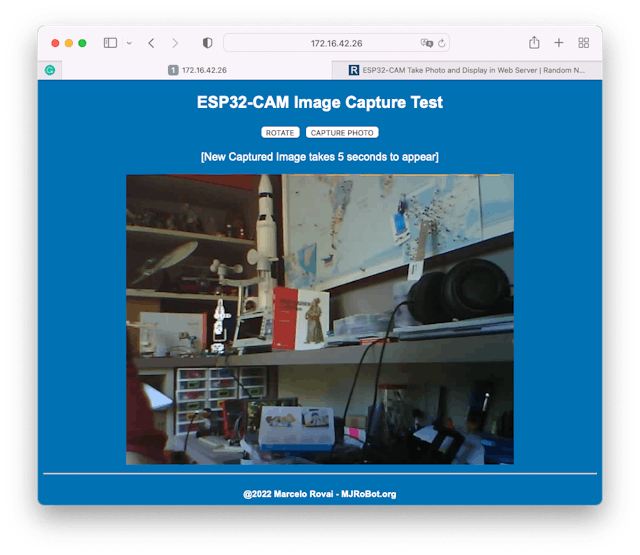Image resolution: width=640 pixels, height=555 pixels.
Task: Open the privacy shield icon
Action: pos(208,43)
